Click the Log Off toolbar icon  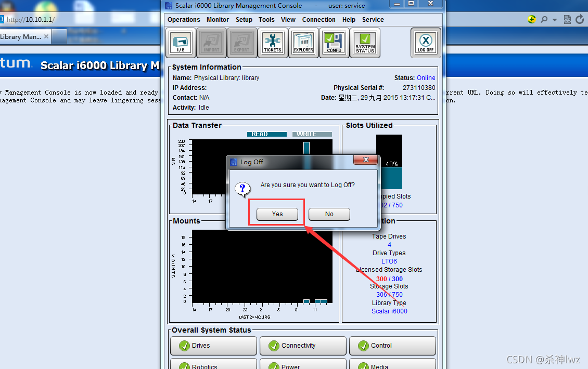(x=426, y=43)
